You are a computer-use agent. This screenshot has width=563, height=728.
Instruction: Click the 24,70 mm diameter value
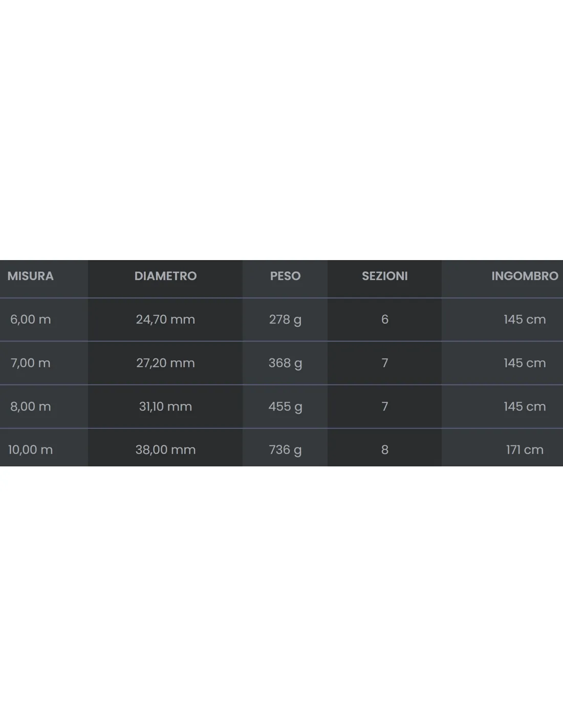(165, 319)
